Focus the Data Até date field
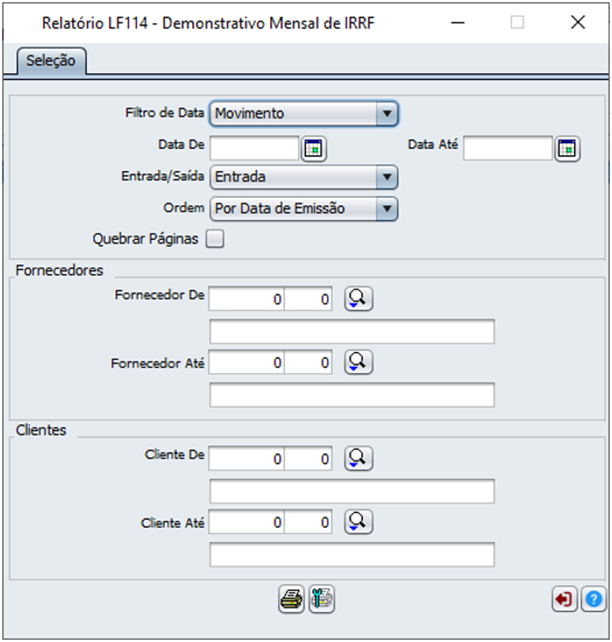 508,148
